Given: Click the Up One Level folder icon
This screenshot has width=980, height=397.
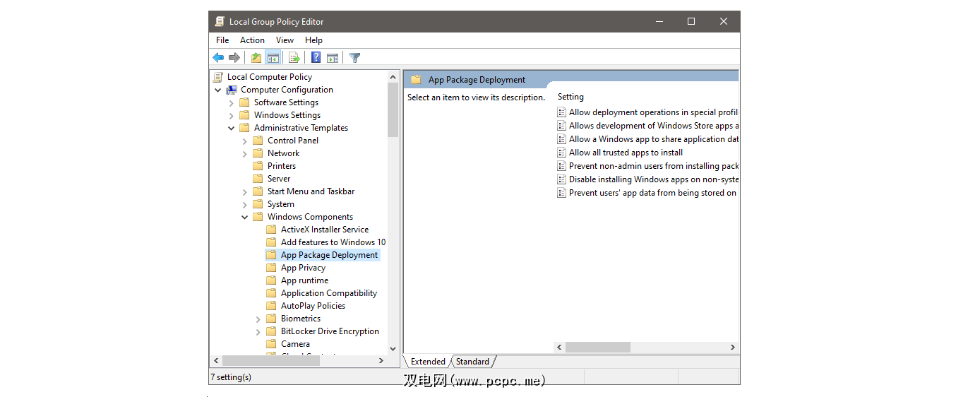Looking at the screenshot, I should tap(256, 58).
